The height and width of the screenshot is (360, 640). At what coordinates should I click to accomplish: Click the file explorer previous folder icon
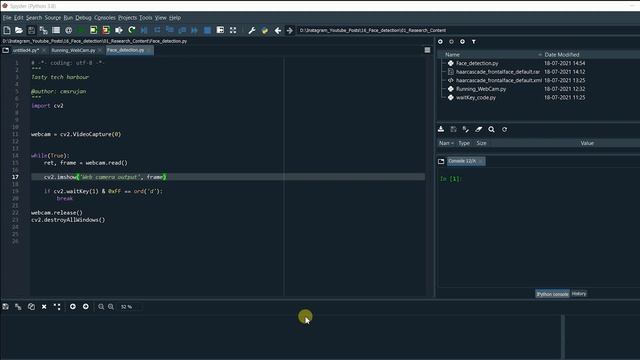[440, 42]
